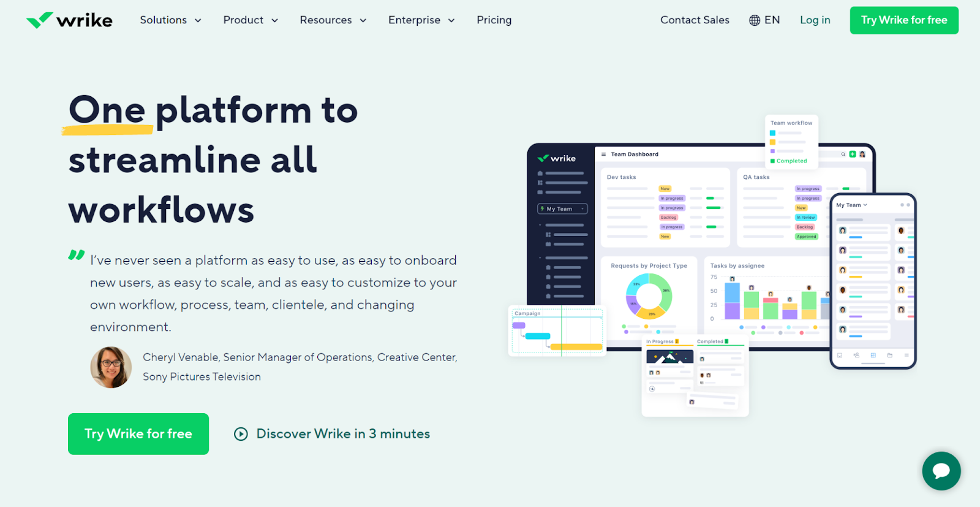Open the Enterprise dropdown
Screen dimensions: 980x507
click(x=421, y=20)
